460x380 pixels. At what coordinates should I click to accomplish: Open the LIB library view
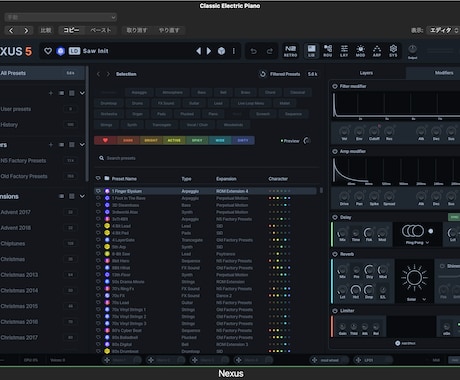pyautogui.click(x=311, y=51)
